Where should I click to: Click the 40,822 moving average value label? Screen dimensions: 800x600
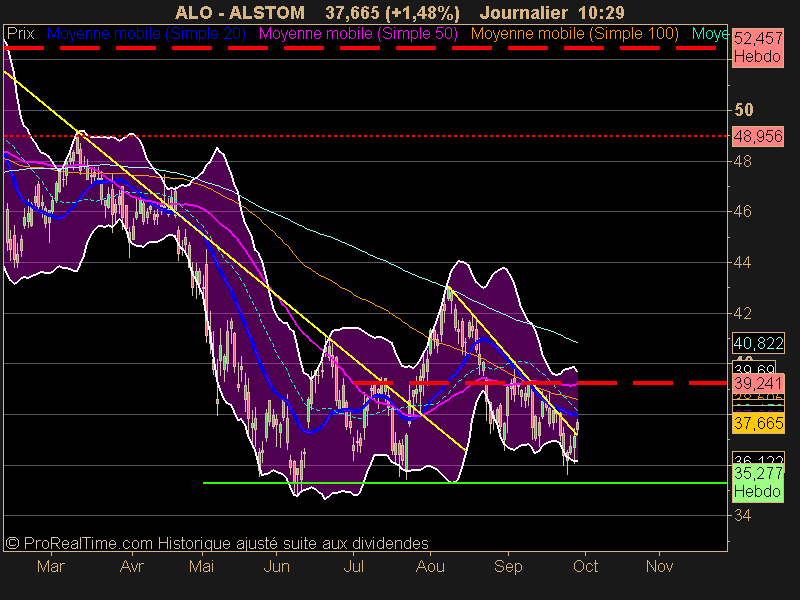(758, 343)
